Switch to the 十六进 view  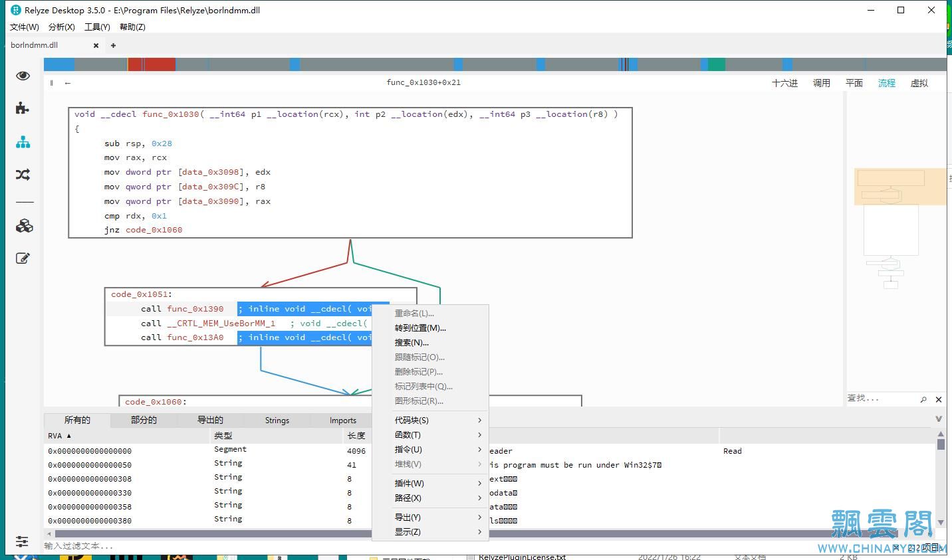pos(784,83)
